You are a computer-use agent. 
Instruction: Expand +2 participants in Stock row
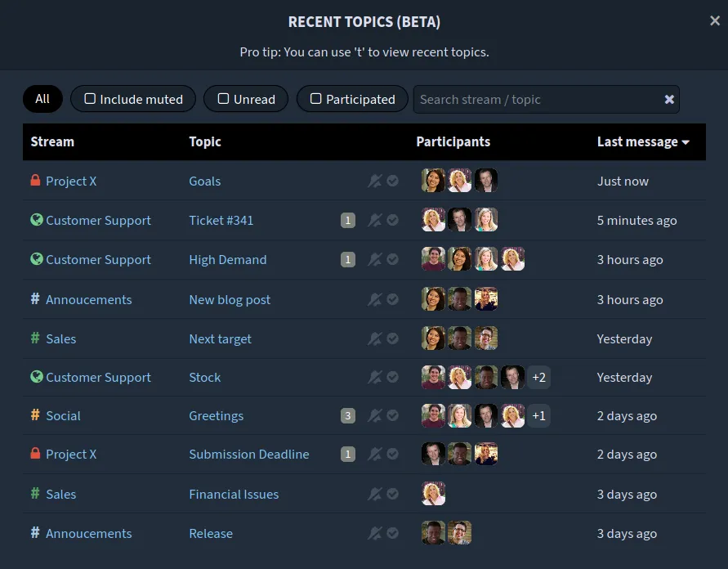coord(538,377)
